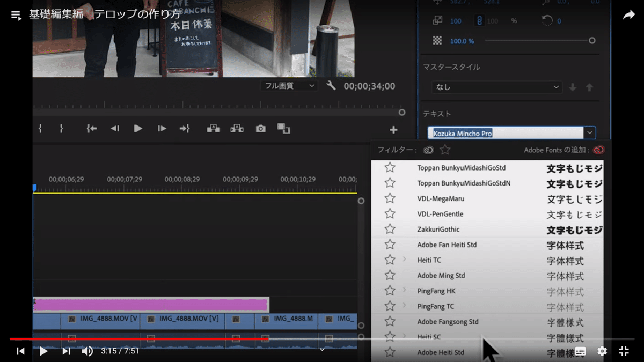This screenshot has width=644, height=362.
Task: Export frame with camera icon
Action: 260,129
